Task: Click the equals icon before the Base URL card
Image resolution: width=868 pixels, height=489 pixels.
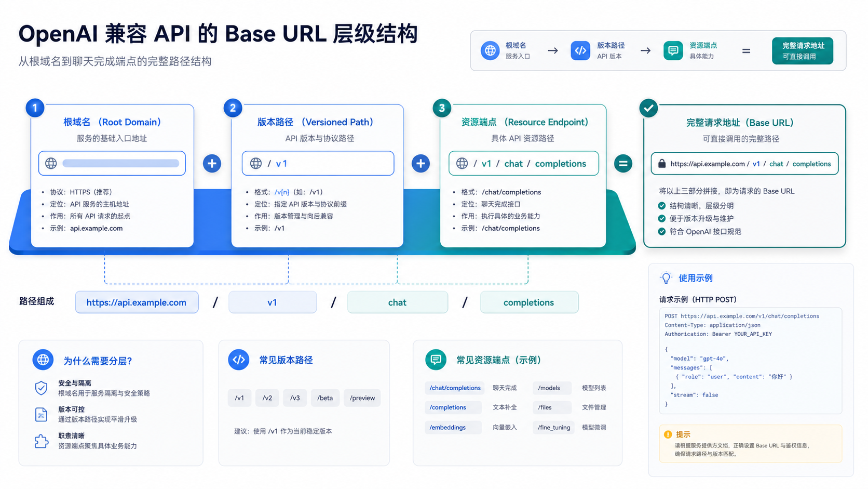Action: [623, 164]
